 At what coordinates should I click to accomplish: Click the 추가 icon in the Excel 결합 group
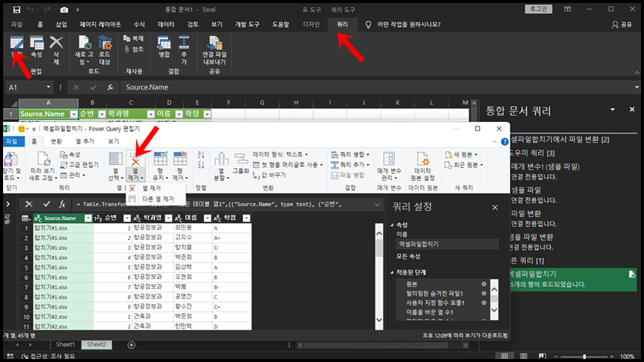183,50
